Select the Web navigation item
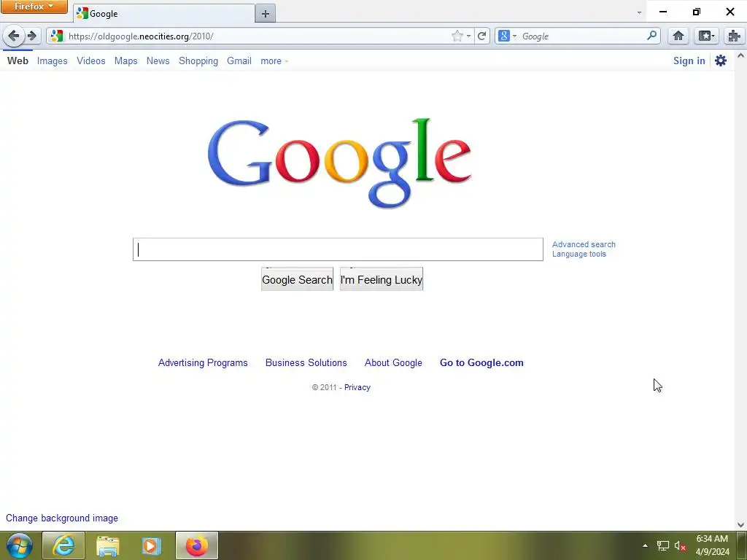The height and width of the screenshot is (560, 747). [18, 61]
